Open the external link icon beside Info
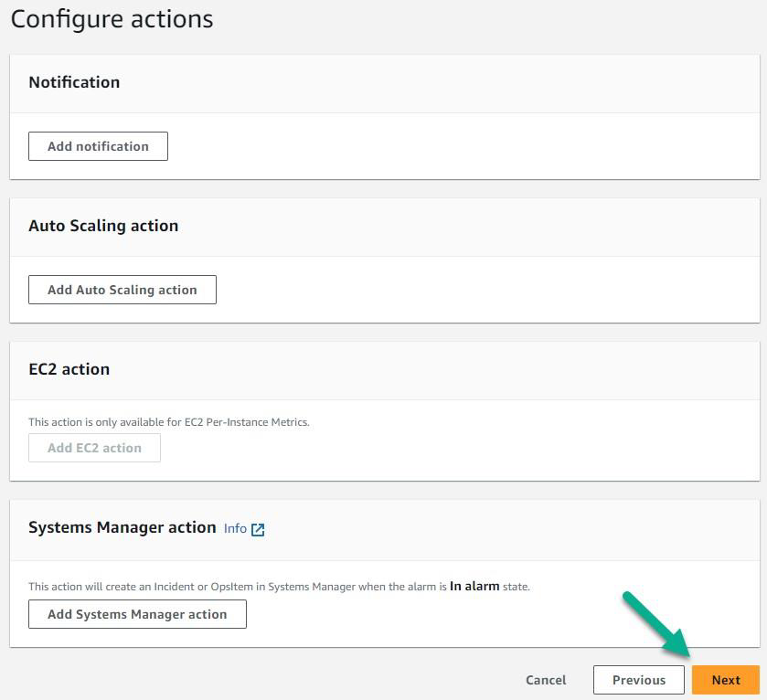Screen dimensions: 767x700 [x=258, y=529]
